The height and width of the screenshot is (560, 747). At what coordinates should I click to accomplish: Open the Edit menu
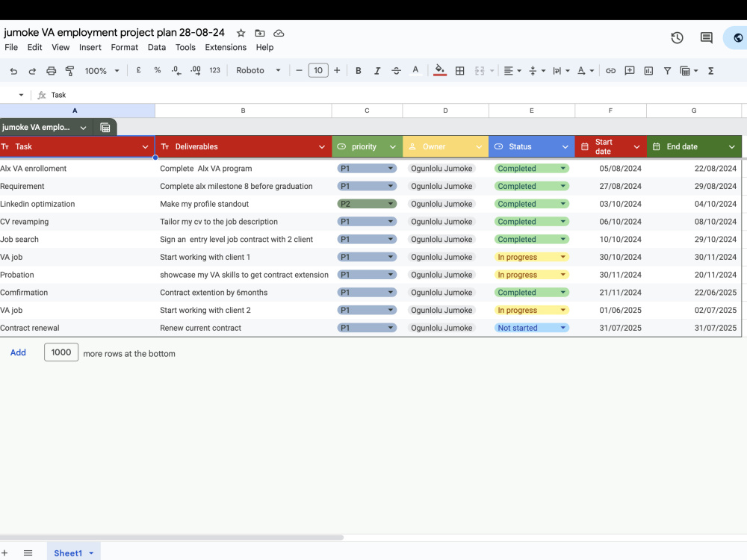click(x=35, y=47)
